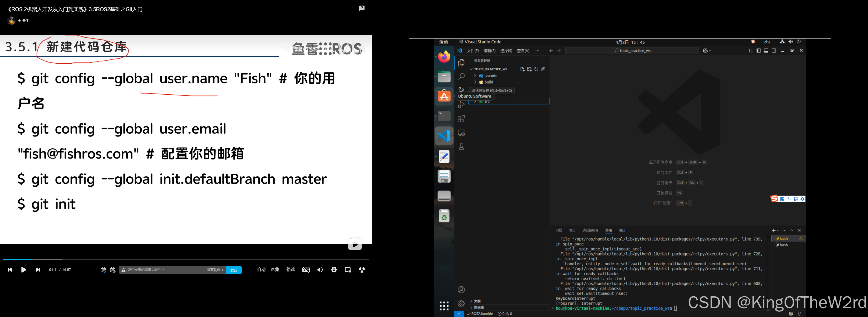The height and width of the screenshot is (317, 868).
Task: Expand the 大纲 outline section
Action: point(477,301)
